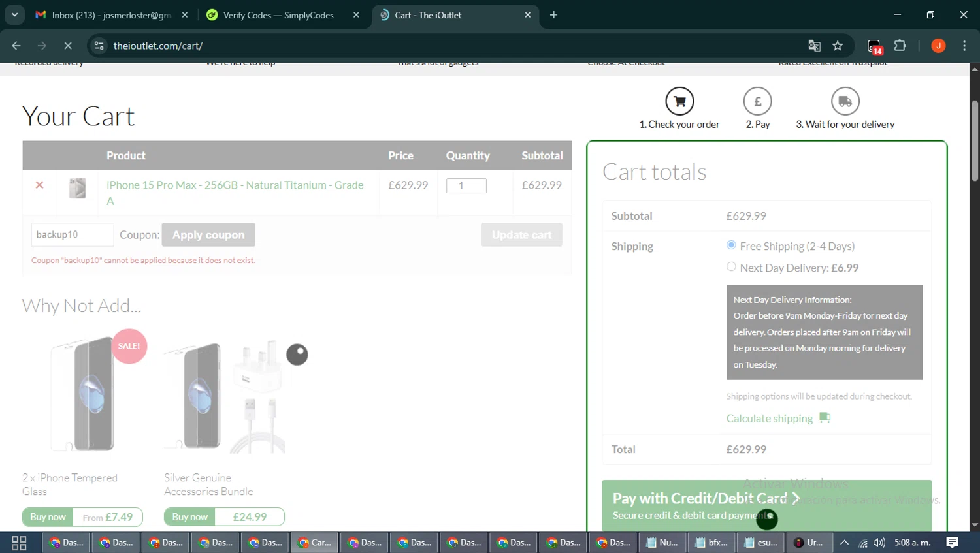Screen dimensions: 980x553
Task: Click the Subtotal column header
Action: pos(542,155)
